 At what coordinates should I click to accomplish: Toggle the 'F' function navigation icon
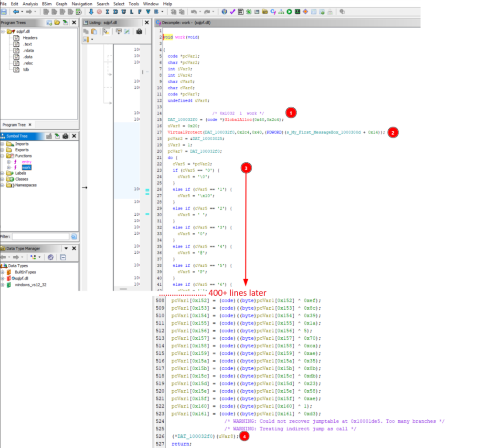click(140, 12)
